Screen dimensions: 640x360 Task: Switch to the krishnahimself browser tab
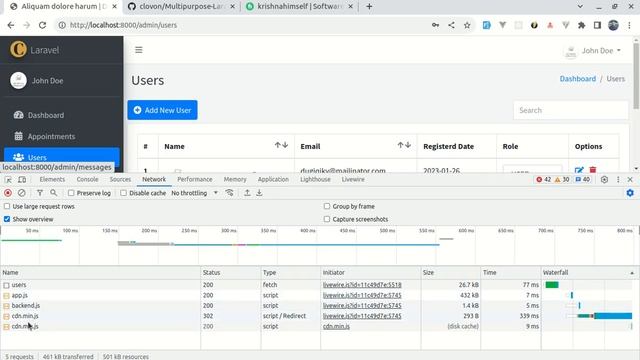coord(299,7)
